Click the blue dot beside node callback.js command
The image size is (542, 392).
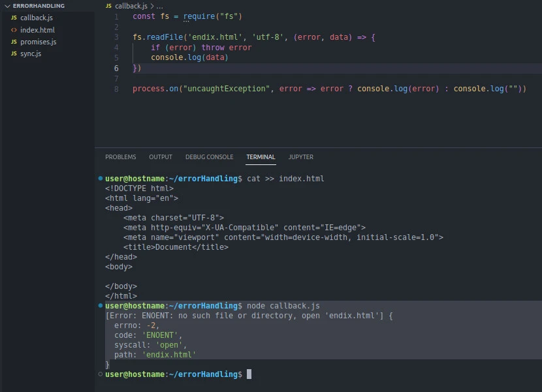tap(100, 305)
